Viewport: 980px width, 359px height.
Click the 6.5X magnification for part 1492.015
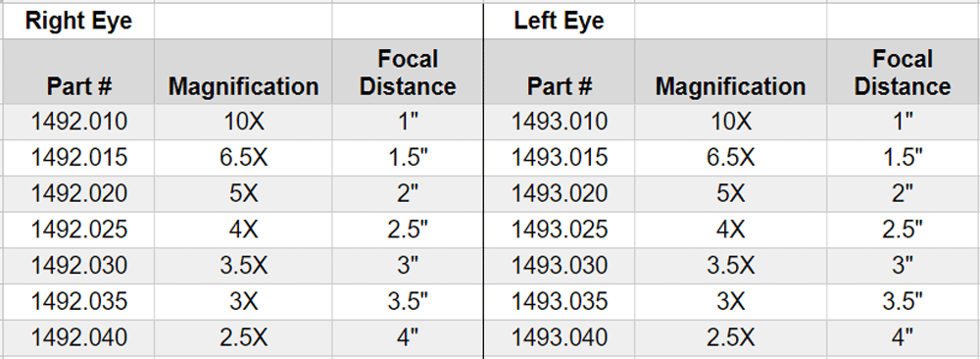click(243, 158)
